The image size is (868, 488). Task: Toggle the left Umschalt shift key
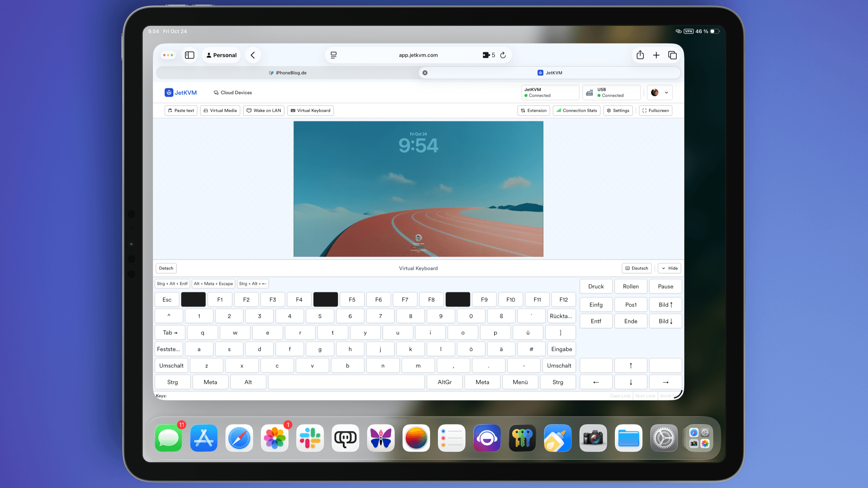[x=171, y=366]
